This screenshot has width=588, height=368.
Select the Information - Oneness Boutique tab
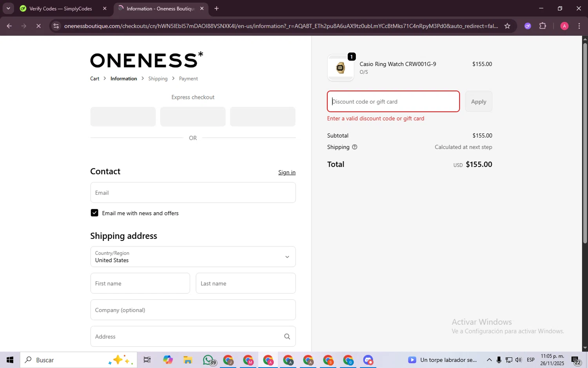pyautogui.click(x=161, y=8)
